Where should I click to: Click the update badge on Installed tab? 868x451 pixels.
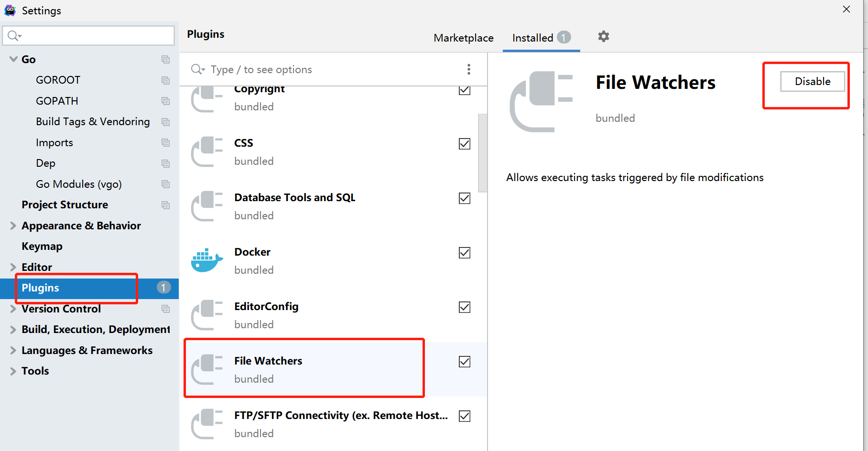point(564,37)
